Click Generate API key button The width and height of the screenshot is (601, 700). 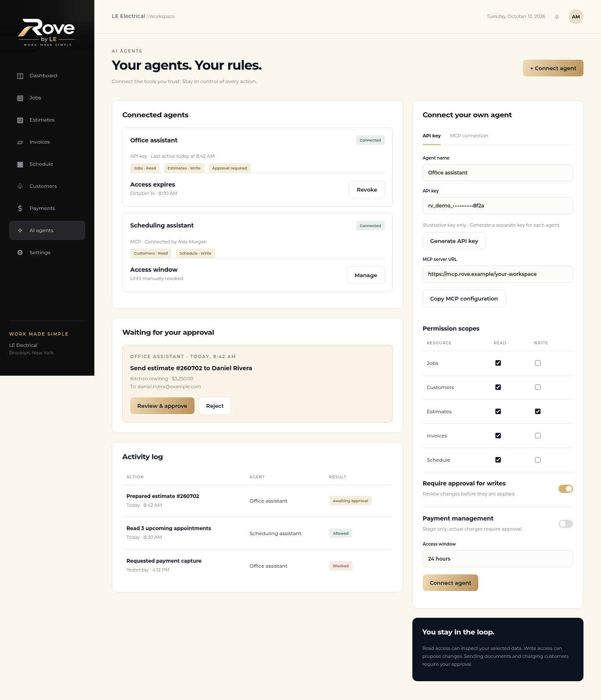pyautogui.click(x=454, y=241)
